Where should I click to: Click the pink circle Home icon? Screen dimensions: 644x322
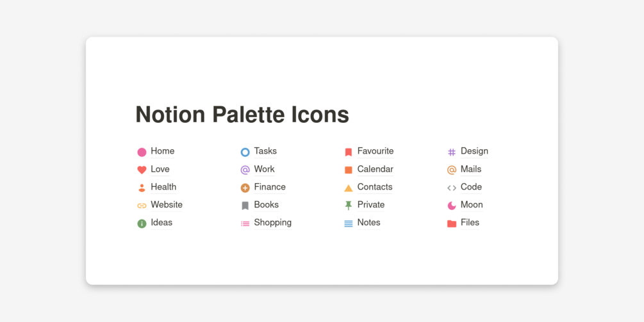[142, 152]
